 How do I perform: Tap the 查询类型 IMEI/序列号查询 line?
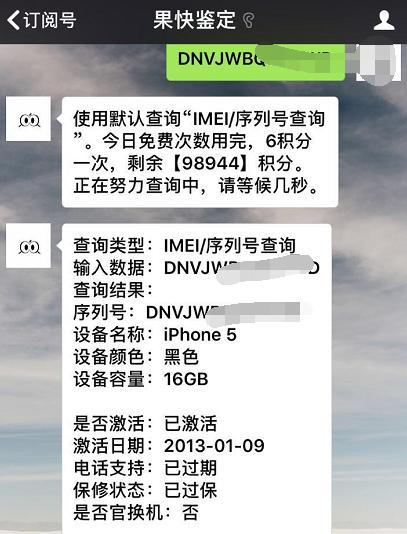pos(184,246)
